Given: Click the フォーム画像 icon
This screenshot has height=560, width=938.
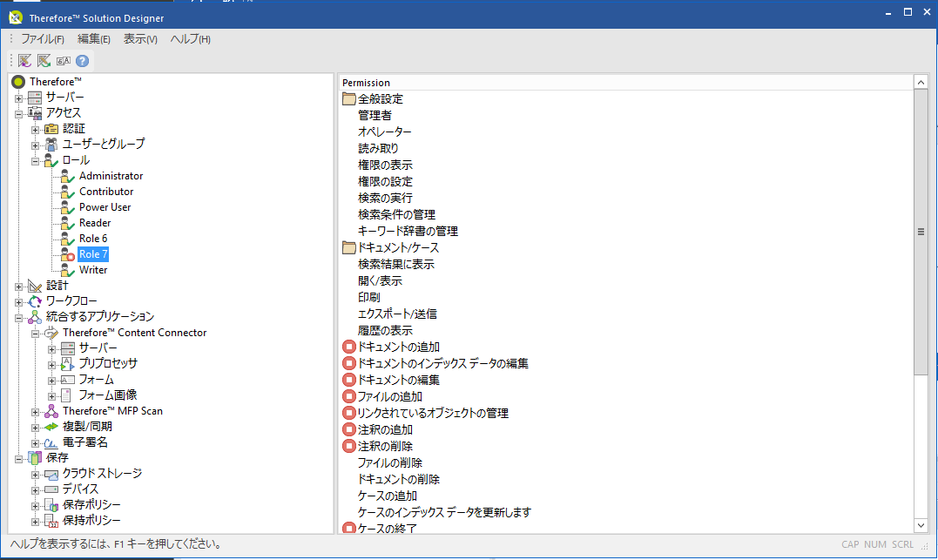Looking at the screenshot, I should coord(67,395).
